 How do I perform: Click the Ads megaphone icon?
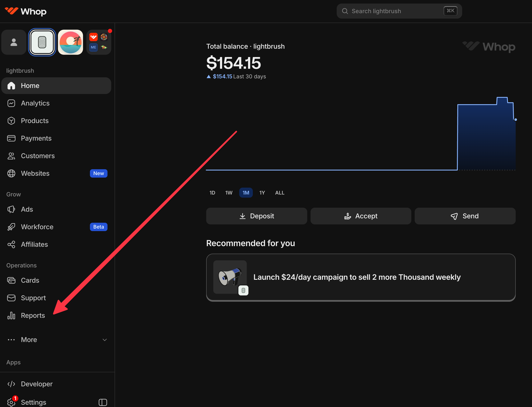click(x=11, y=209)
